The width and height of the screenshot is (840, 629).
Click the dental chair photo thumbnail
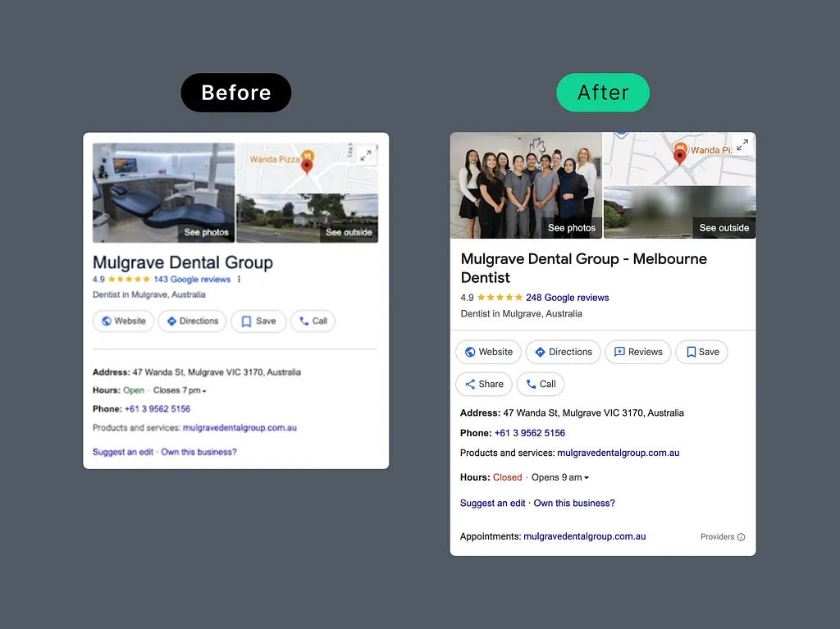coord(163,193)
